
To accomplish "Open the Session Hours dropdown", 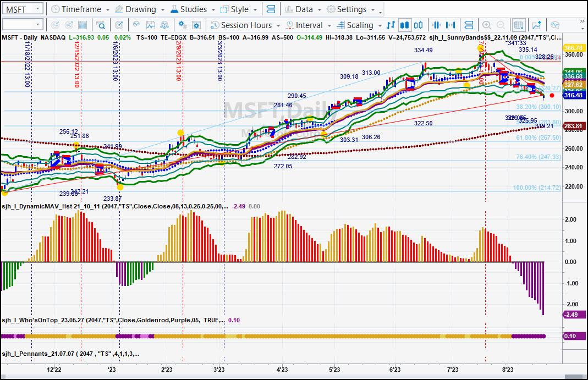I will (245, 25).
